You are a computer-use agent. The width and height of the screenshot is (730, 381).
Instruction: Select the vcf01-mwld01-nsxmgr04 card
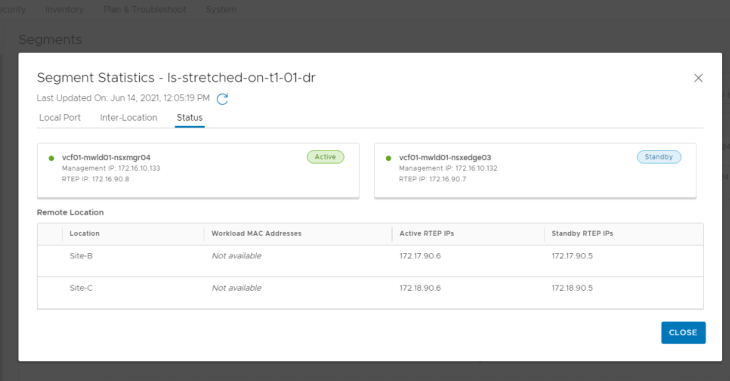198,170
